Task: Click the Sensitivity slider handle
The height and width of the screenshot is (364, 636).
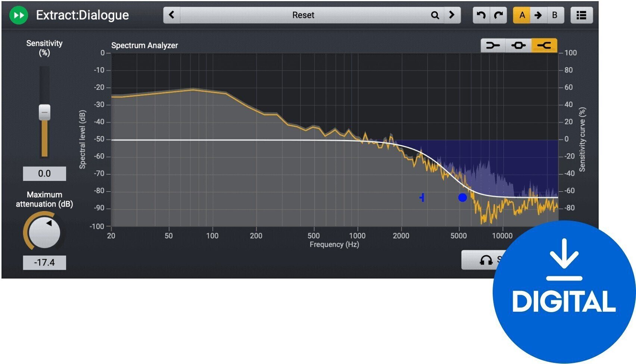Action: pyautogui.click(x=44, y=113)
